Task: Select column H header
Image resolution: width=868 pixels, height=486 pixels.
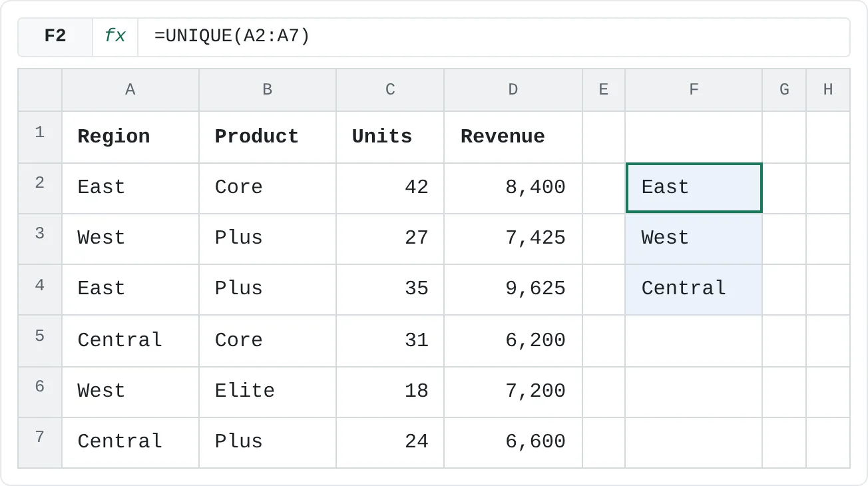Action: coord(828,89)
